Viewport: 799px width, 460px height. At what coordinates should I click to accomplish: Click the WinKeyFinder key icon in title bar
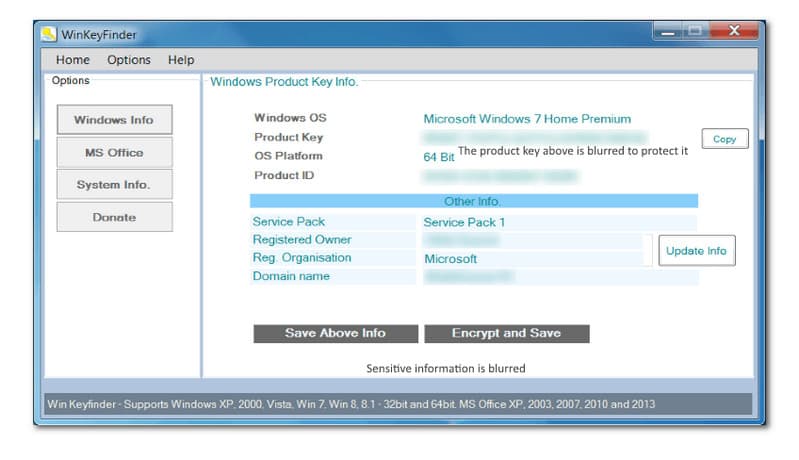[48, 34]
